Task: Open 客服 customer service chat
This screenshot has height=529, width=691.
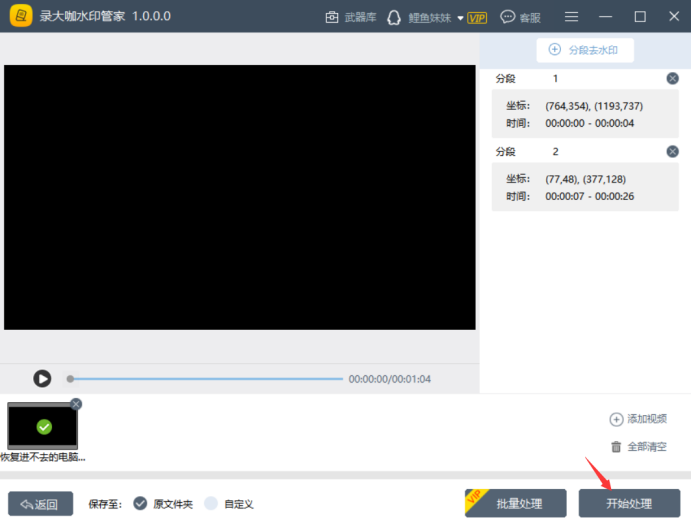Action: [x=520, y=17]
